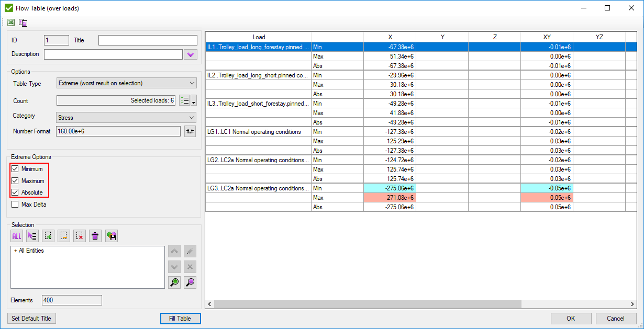
Task: Click the Number Format field
Action: click(118, 131)
